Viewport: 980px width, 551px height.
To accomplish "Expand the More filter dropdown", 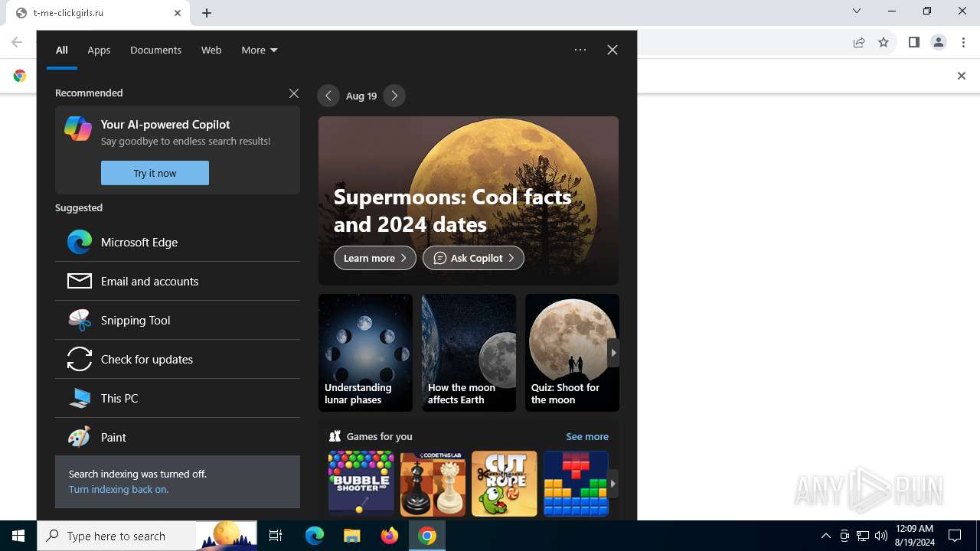I will 259,50.
